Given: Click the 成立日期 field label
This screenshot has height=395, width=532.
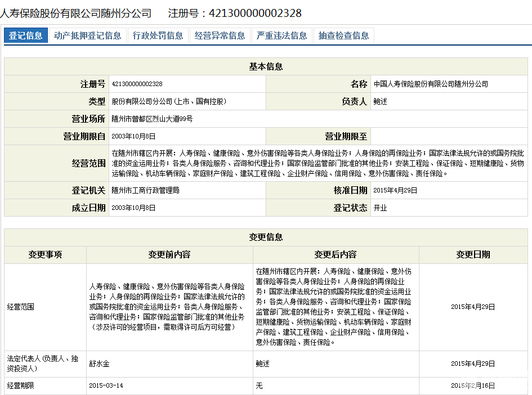Looking at the screenshot, I should coord(88,208).
